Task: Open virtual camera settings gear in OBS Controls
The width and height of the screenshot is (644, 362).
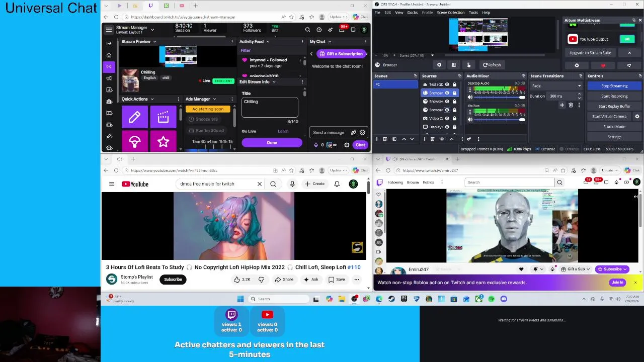Action: [x=637, y=117]
